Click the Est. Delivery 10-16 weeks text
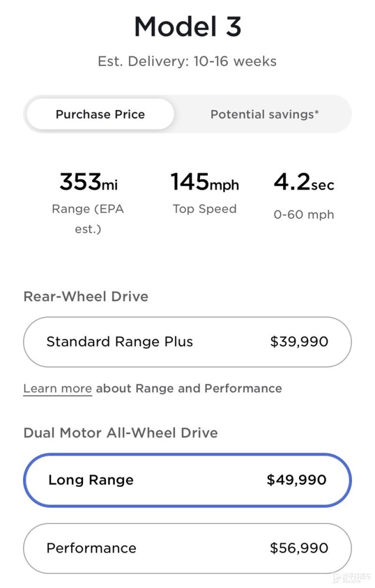Screen dimensions: 375x588 (x=187, y=61)
